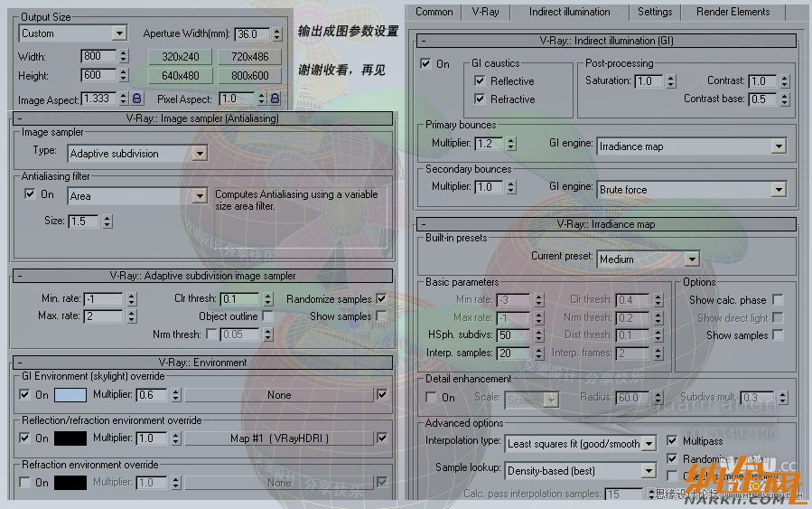Adjust GI Environment Multiplier spinner

coord(176,395)
